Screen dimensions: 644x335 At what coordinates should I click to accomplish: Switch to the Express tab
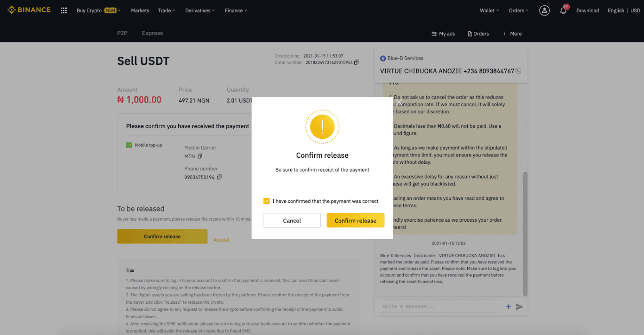(152, 33)
